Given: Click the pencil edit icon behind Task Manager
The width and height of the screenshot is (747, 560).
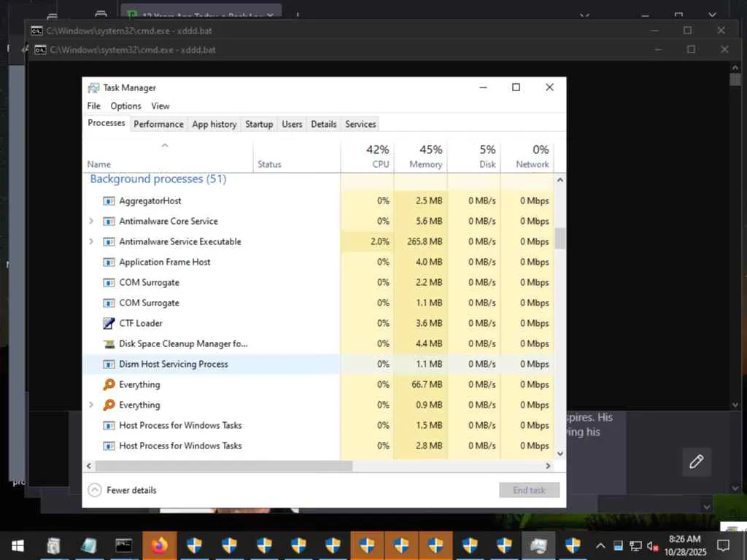Looking at the screenshot, I should point(697,462).
